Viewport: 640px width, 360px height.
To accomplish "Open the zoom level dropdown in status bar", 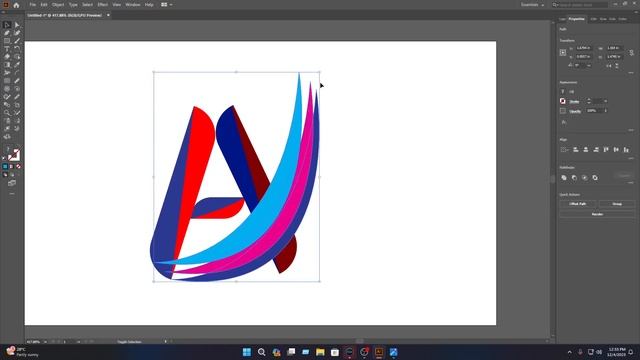I will [x=45, y=342].
